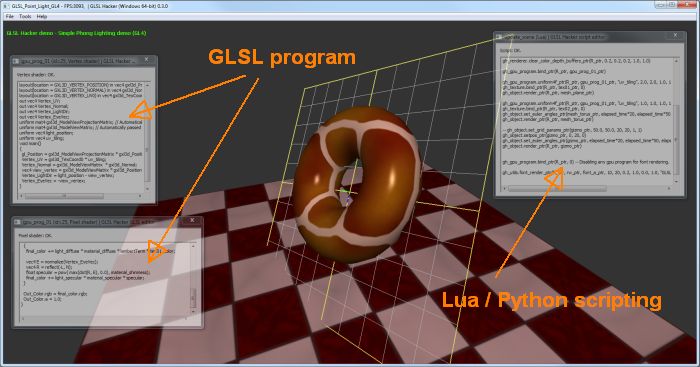Click the Vertex shader window title icon
This screenshot has width=700, height=367.
[x=16, y=61]
